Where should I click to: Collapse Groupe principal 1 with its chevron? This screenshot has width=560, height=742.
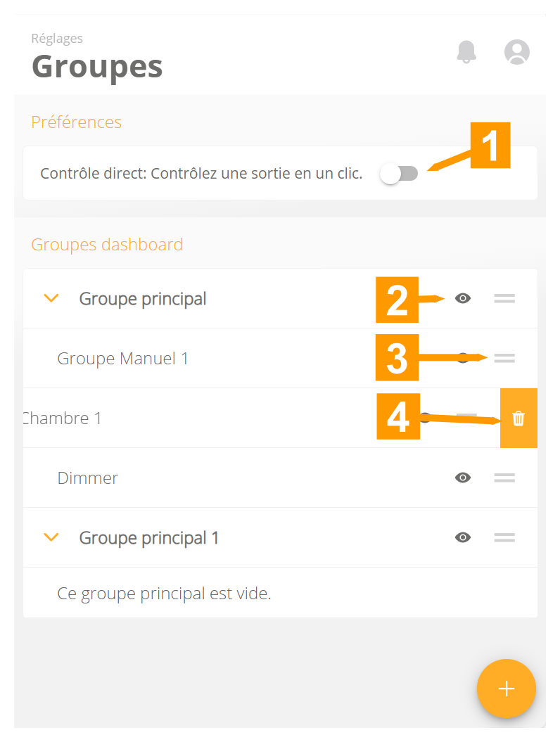[x=51, y=537]
